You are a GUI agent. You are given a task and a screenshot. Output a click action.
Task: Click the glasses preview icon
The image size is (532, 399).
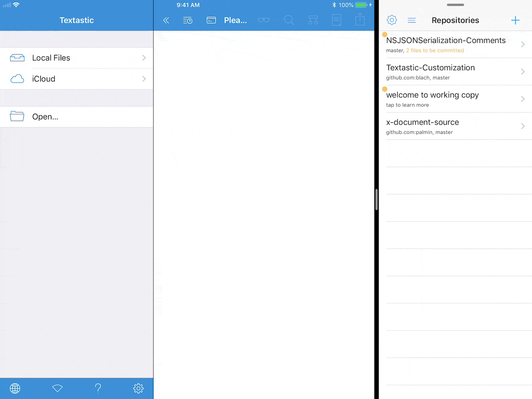(263, 20)
